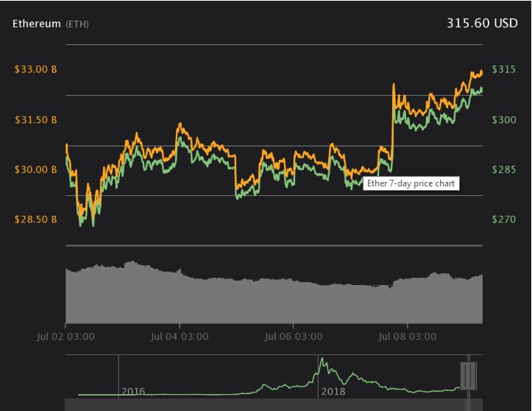The height and width of the screenshot is (411, 532).
Task: Click the 315.60 USD price value
Action: pyautogui.click(x=482, y=23)
